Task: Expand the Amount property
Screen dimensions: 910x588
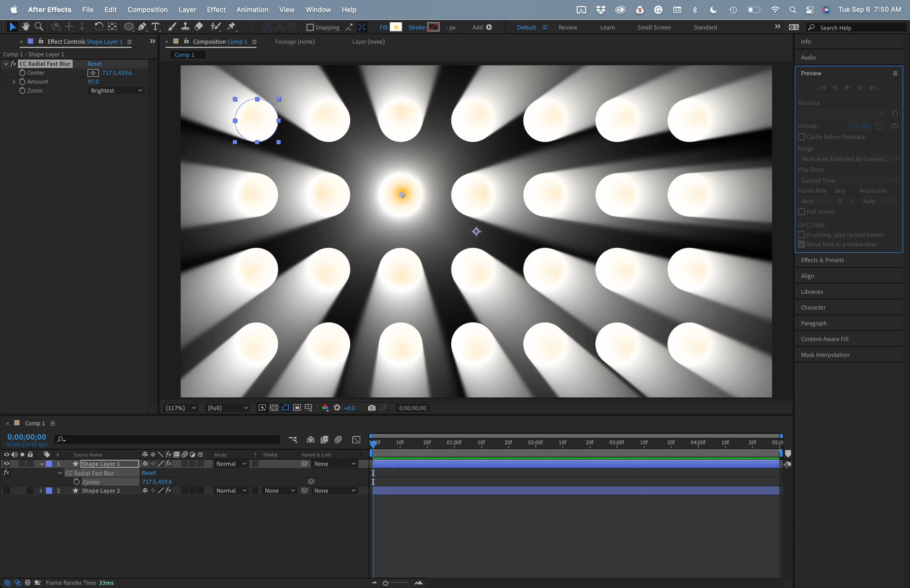Action: [x=14, y=82]
